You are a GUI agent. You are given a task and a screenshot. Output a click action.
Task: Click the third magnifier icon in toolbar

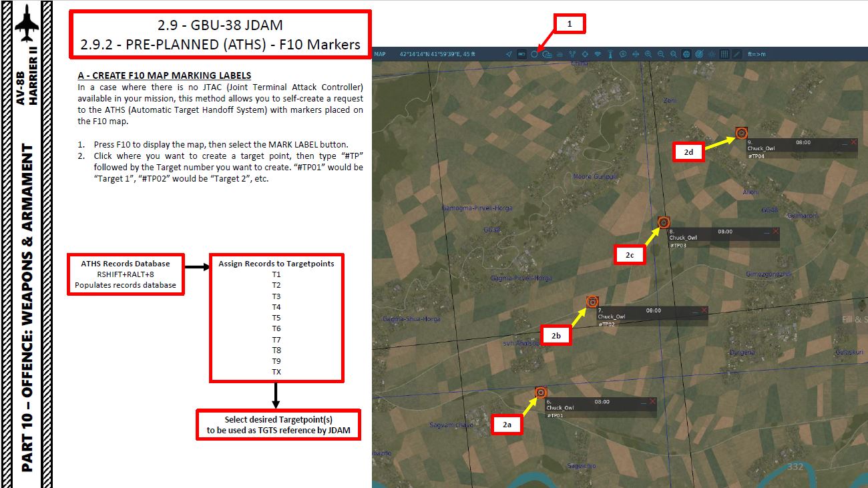pos(674,54)
